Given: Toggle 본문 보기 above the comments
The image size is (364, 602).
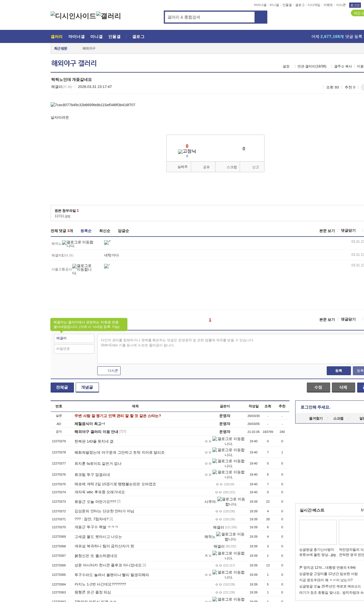Looking at the screenshot, I should coord(327,231).
